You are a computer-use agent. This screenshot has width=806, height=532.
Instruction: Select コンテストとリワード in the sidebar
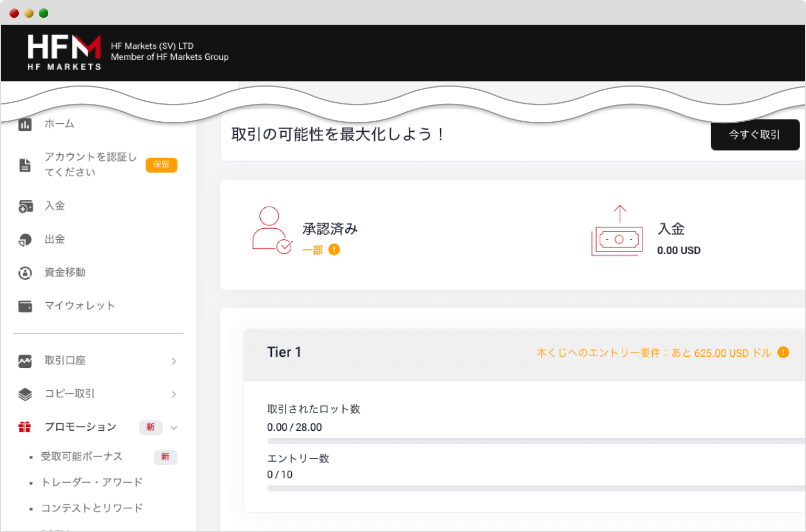click(x=92, y=507)
